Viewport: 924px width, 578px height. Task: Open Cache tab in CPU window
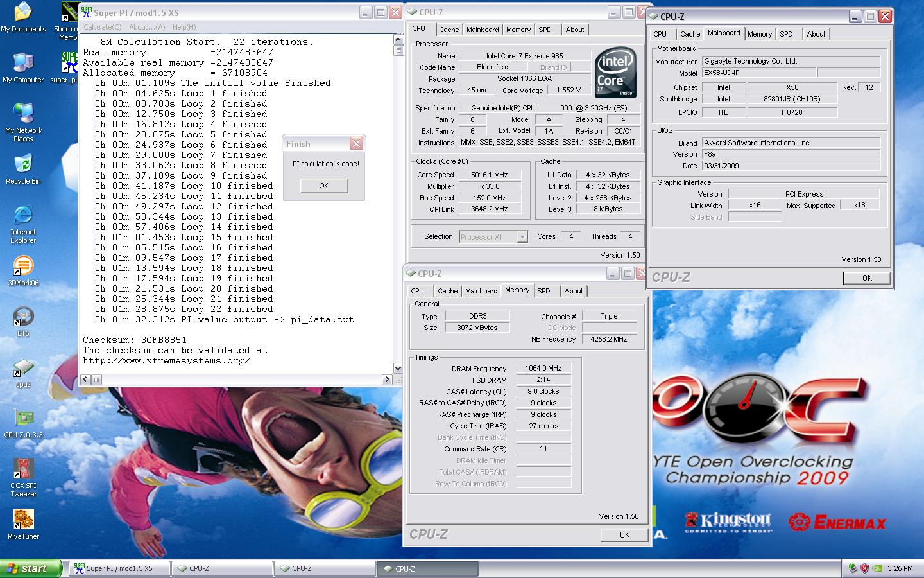click(449, 30)
